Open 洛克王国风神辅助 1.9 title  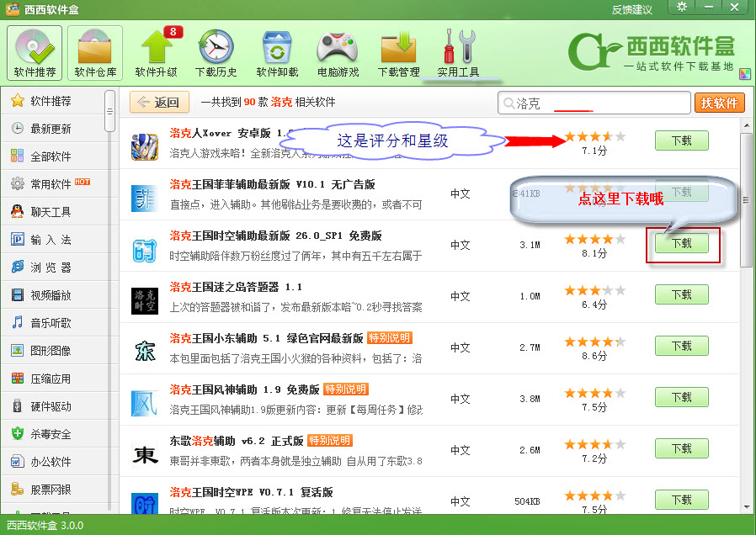244,389
